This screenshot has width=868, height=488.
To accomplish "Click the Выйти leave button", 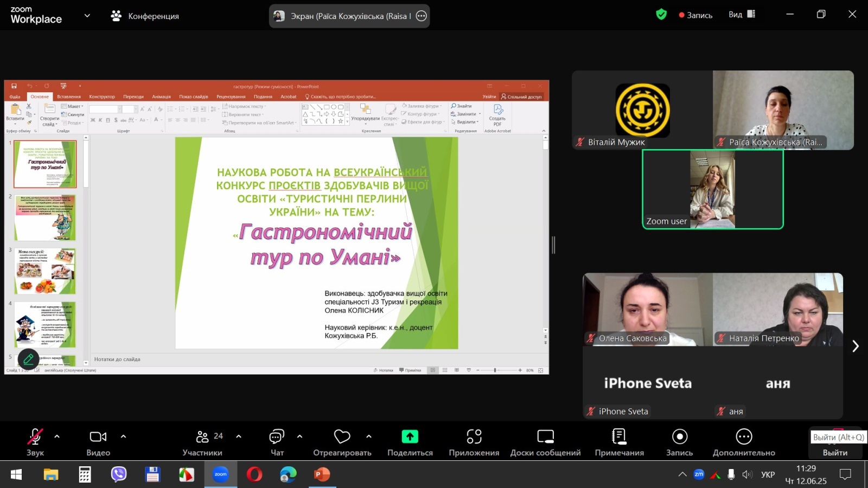I will click(835, 452).
